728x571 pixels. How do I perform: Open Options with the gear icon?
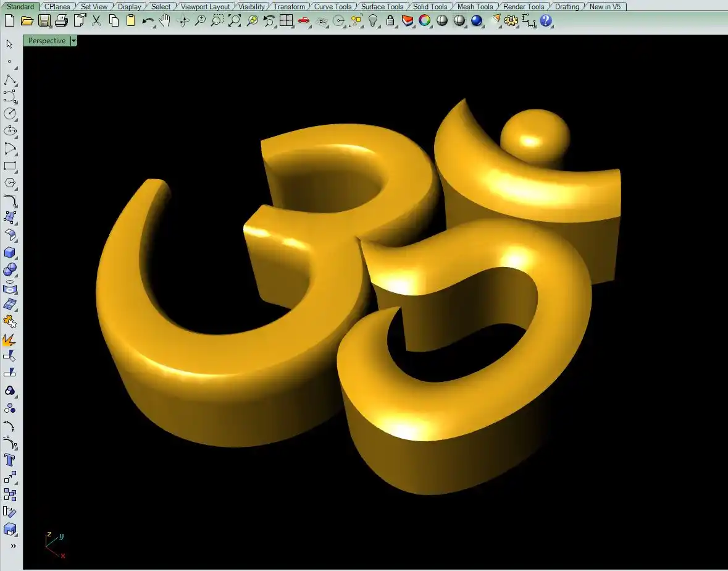click(511, 20)
